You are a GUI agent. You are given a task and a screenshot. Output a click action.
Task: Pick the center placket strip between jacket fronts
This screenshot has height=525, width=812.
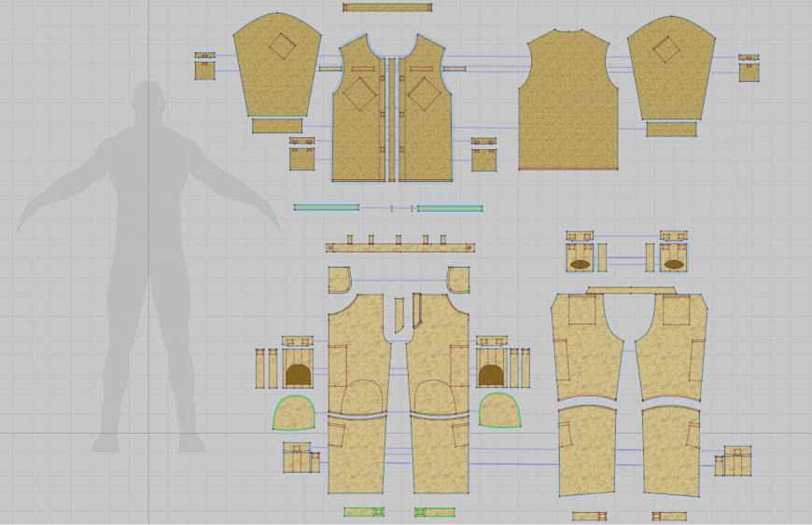pyautogui.click(x=392, y=120)
